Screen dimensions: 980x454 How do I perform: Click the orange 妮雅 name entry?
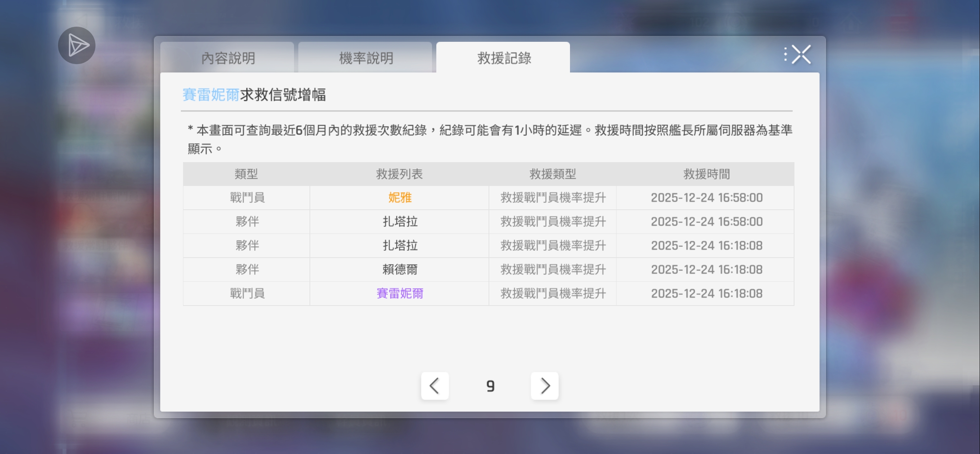(400, 197)
